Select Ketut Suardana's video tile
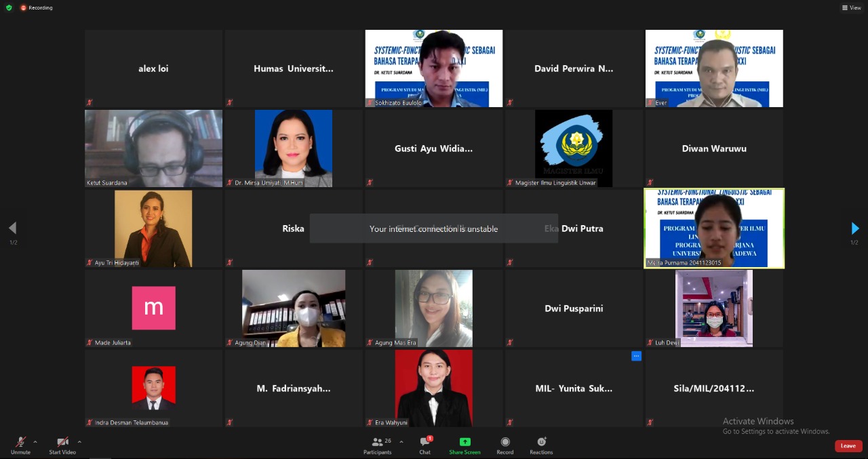This screenshot has width=868, height=459. (x=153, y=148)
